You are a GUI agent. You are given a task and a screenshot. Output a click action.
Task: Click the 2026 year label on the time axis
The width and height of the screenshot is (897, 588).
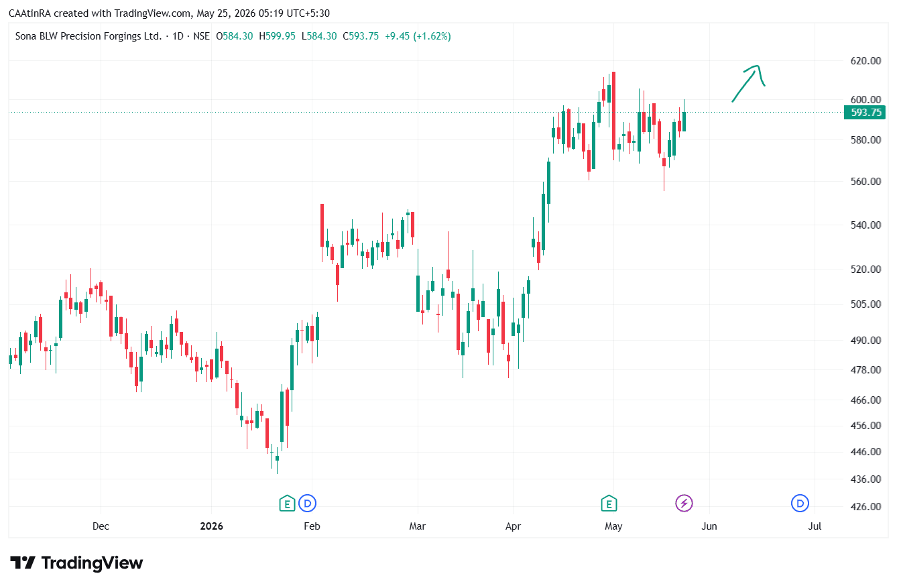pyautogui.click(x=211, y=526)
